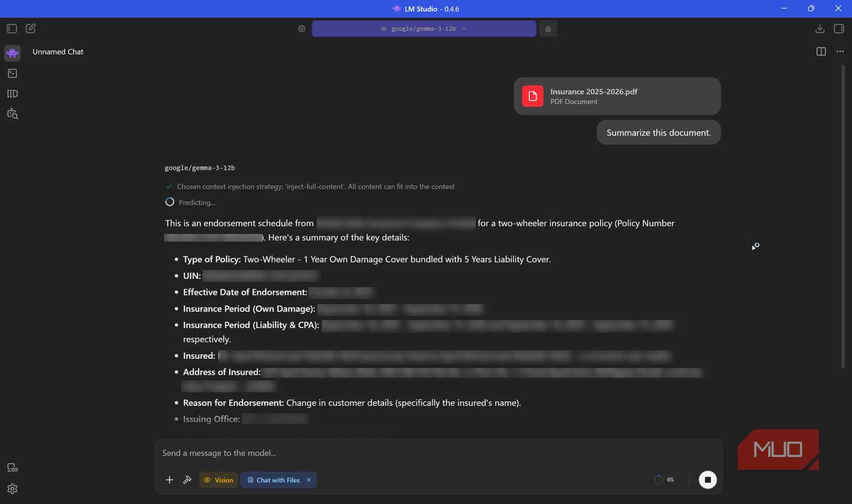Eject the loaded model
The image size is (852, 504).
[548, 29]
